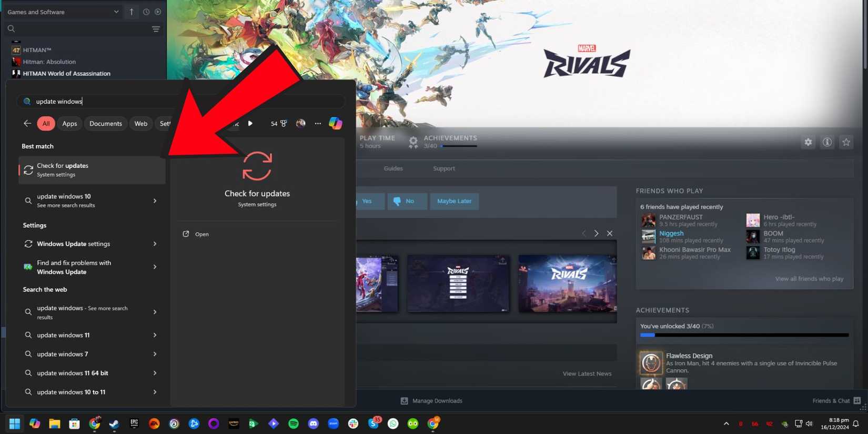The image size is (868, 434).
Task: Click the Windows Start button
Action: [15, 423]
